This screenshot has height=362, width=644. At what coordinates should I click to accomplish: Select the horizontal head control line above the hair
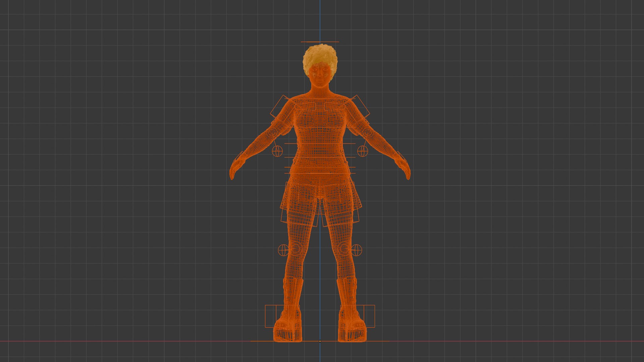coord(320,42)
